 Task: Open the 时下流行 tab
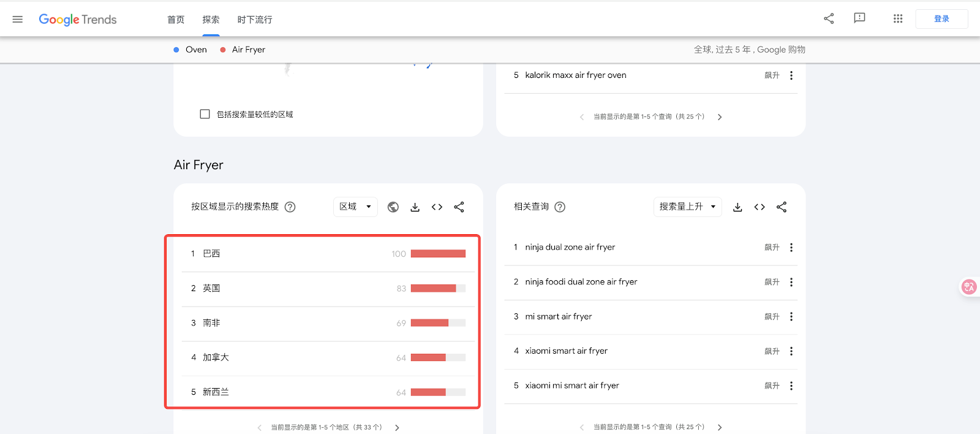(255, 20)
